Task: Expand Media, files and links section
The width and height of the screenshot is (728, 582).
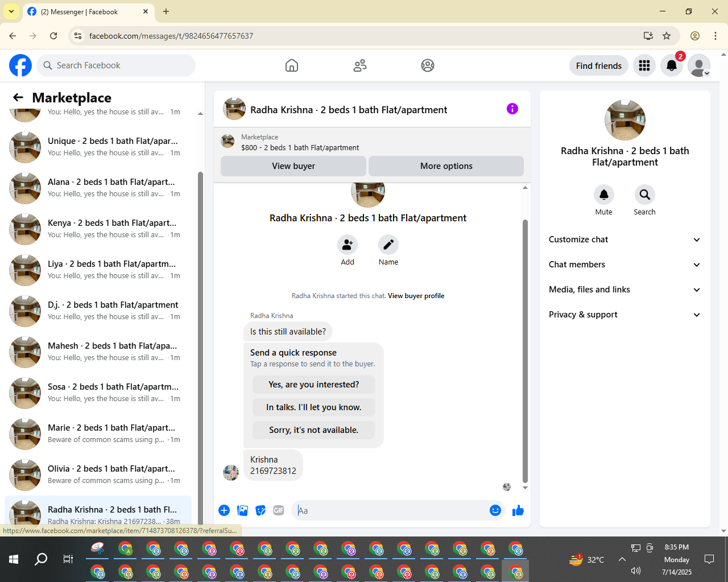Action: coord(624,290)
